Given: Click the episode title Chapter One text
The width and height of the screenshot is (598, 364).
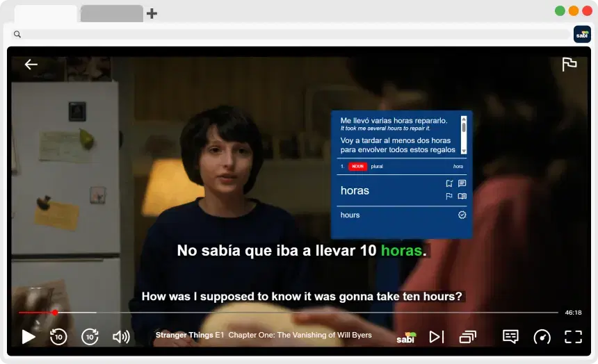Looking at the screenshot, I should (x=300, y=335).
